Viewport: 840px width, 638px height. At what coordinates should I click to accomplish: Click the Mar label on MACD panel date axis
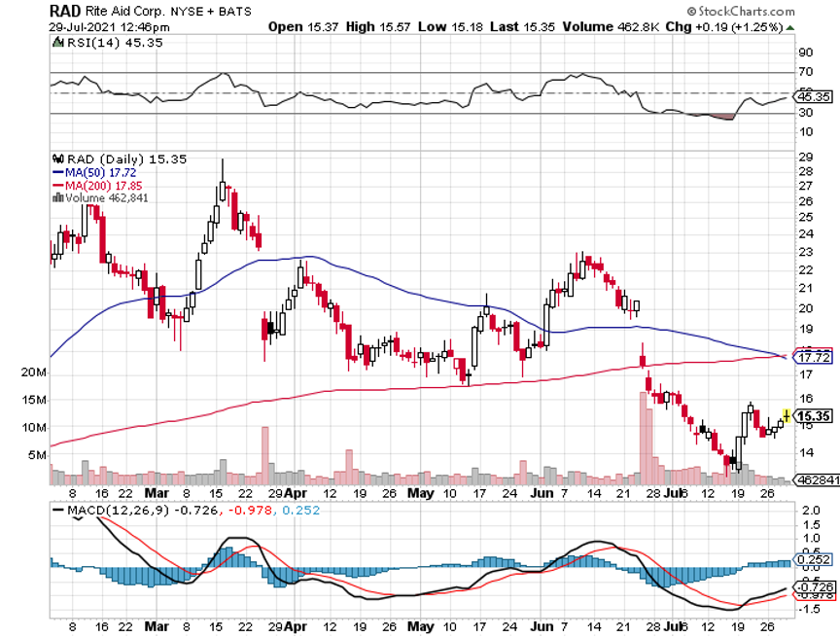[x=157, y=626]
